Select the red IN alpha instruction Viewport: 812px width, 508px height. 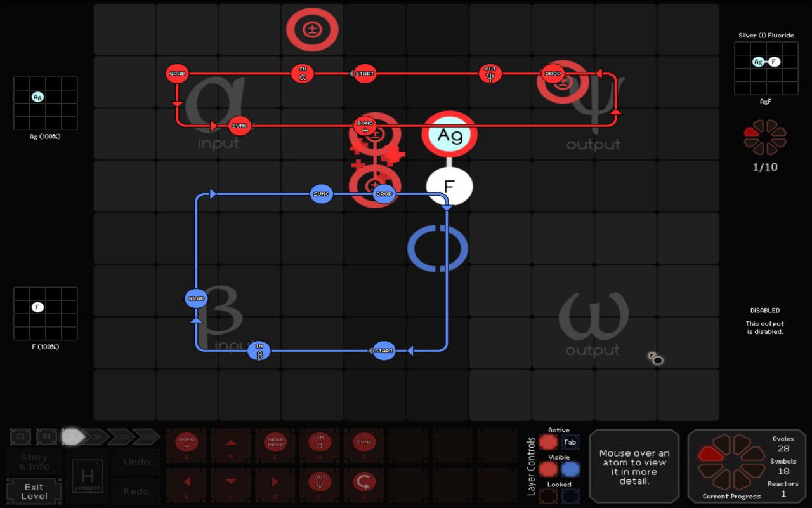click(x=303, y=74)
